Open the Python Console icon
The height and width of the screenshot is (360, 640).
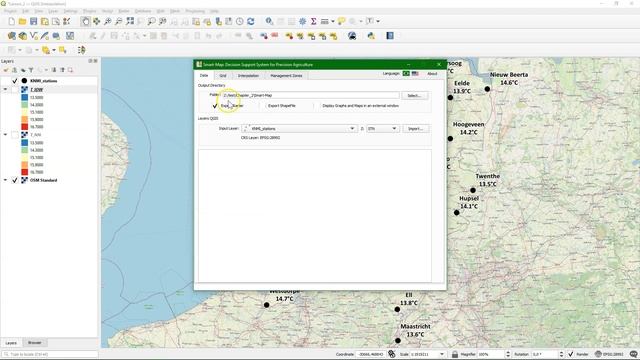(371, 36)
